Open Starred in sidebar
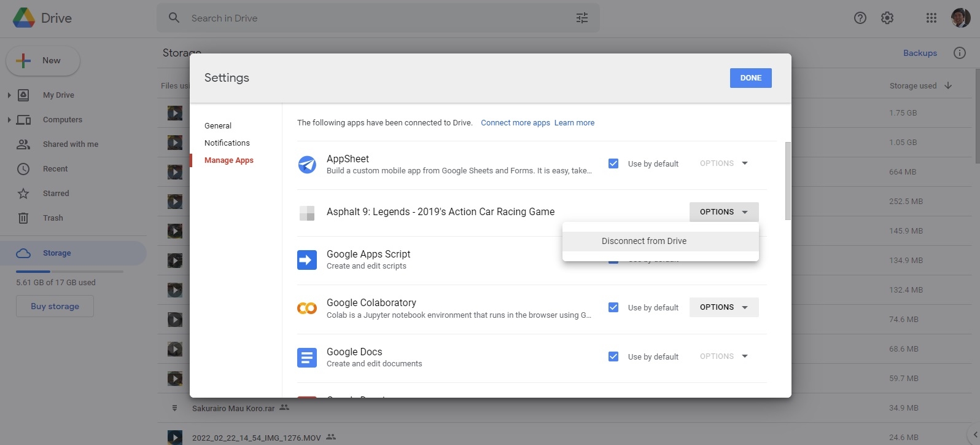980x445 pixels. [56, 194]
